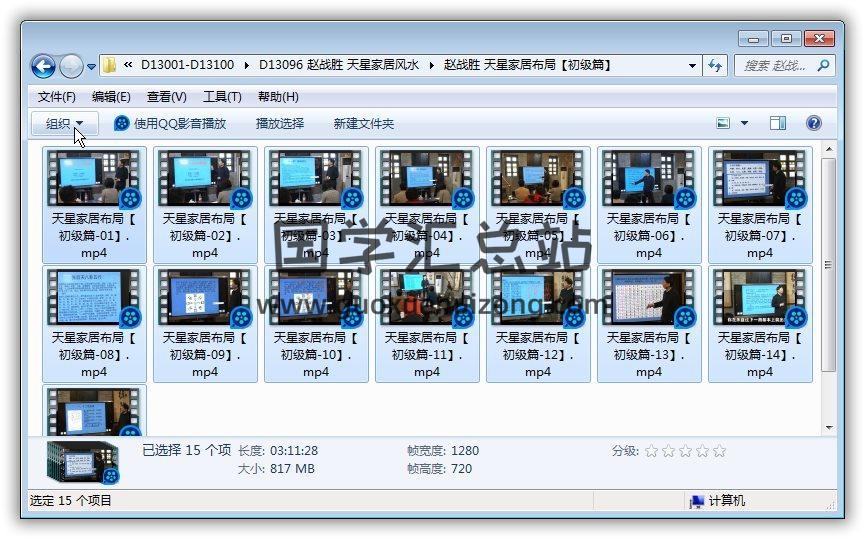Select video 初级篇-04 thumbnail
This screenshot has width=865, height=539.
427,179
